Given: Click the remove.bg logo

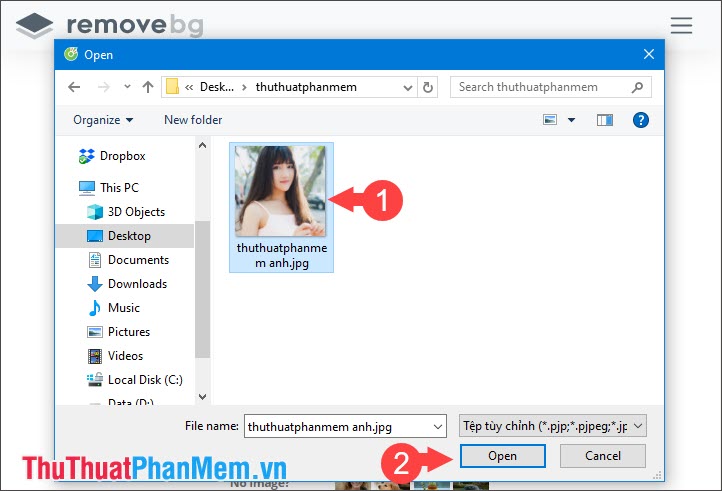Looking at the screenshot, I should click(x=110, y=25).
